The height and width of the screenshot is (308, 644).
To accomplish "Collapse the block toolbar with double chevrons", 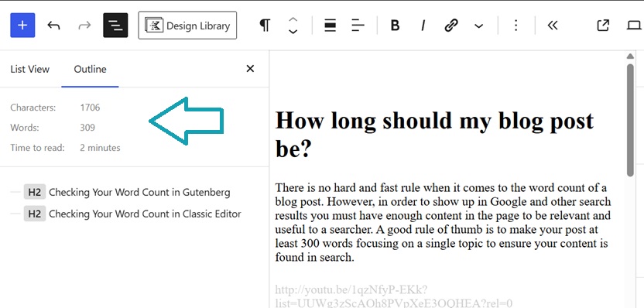I will pos(553,26).
